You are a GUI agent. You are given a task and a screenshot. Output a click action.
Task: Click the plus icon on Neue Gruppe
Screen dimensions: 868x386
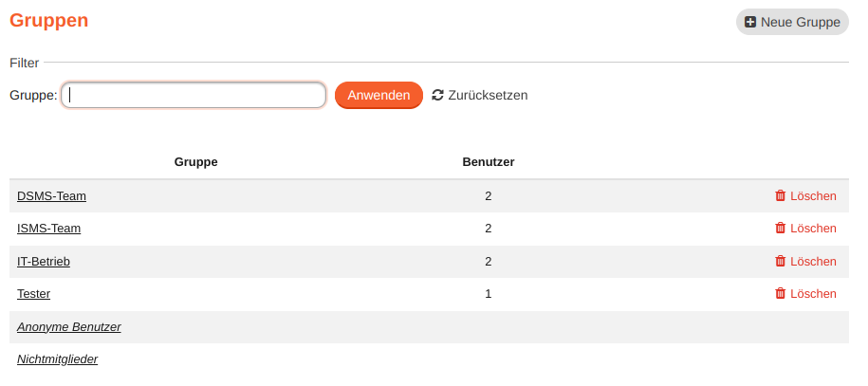(750, 22)
